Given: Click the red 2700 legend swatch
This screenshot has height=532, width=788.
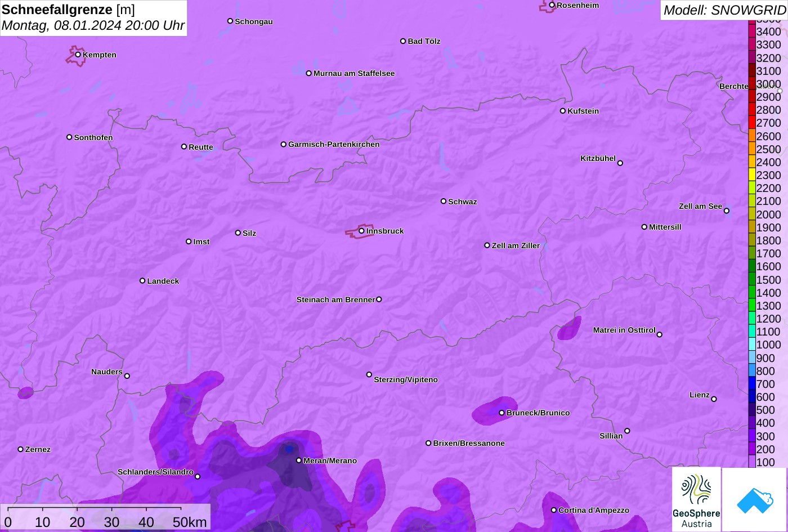Looking at the screenshot, I should pos(752,123).
